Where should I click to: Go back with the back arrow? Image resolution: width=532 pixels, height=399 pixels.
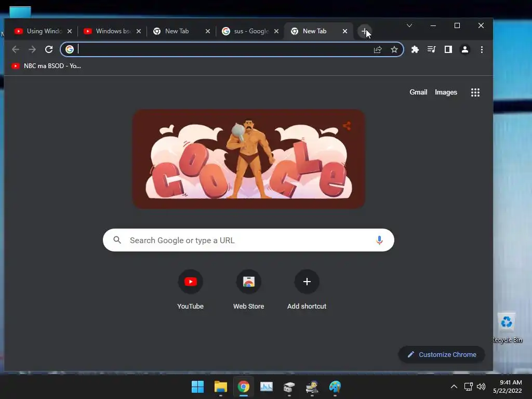tap(15, 49)
